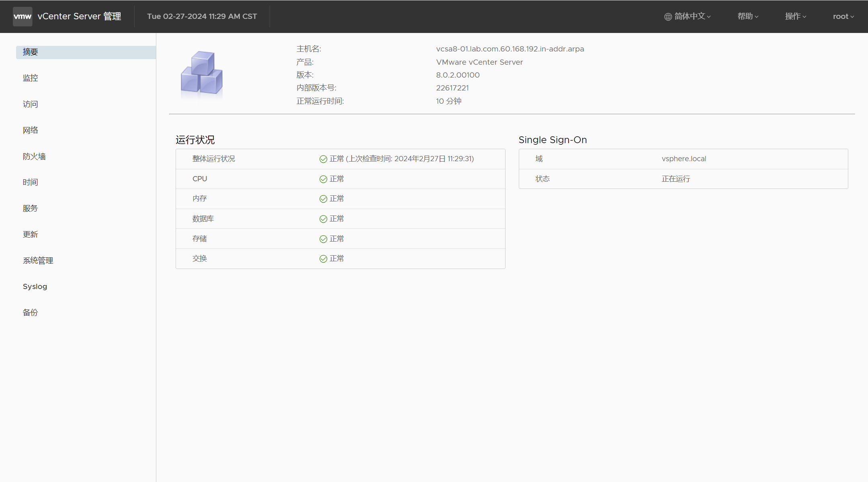Click the vCenter Server cubes icon

[202, 74]
